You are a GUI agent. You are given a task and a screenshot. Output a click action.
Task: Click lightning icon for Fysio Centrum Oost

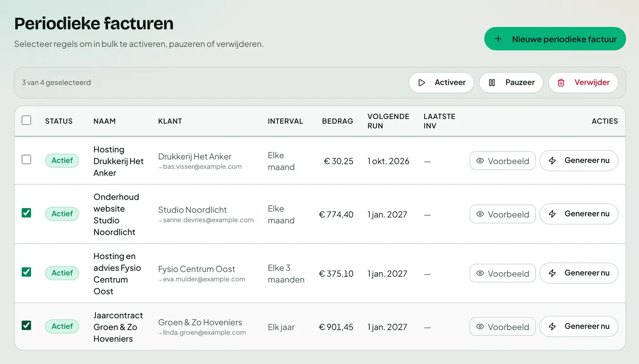coord(552,273)
